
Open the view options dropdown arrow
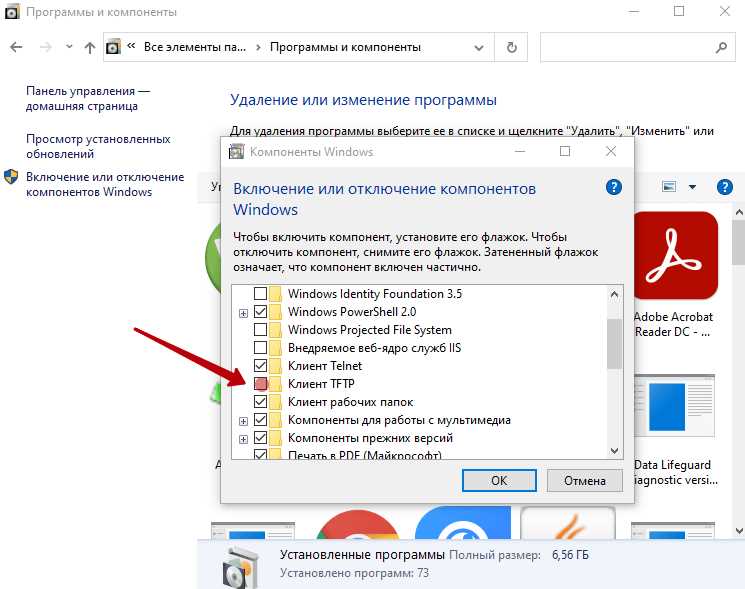(x=693, y=187)
